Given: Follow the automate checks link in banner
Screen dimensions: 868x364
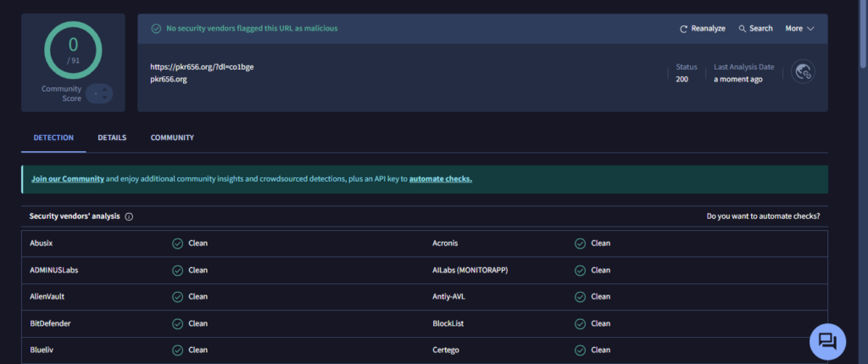Looking at the screenshot, I should (x=441, y=179).
